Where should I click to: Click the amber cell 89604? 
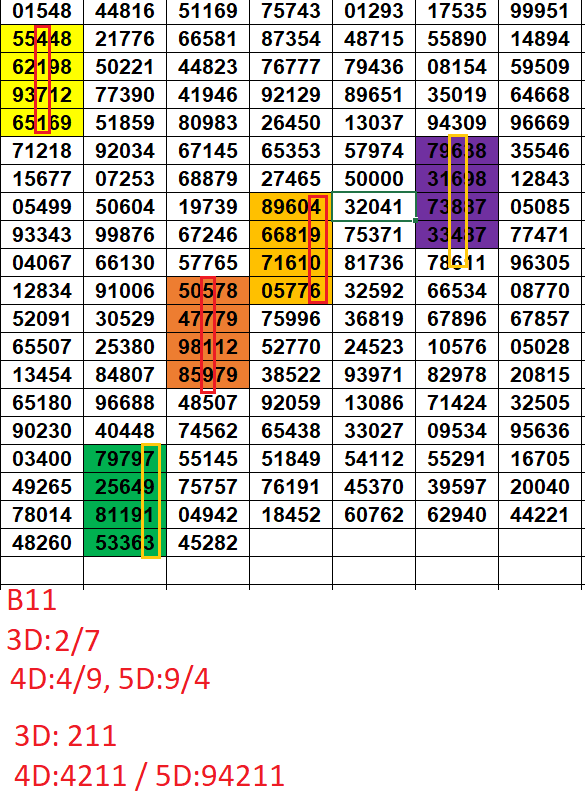(291, 207)
